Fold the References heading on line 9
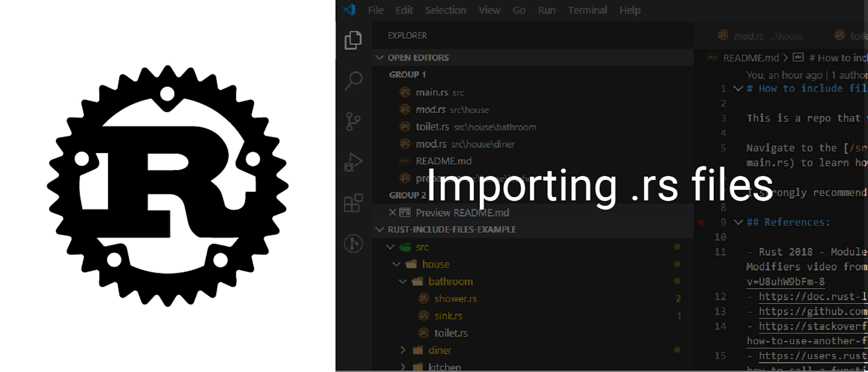The image size is (868, 372). 738,222
